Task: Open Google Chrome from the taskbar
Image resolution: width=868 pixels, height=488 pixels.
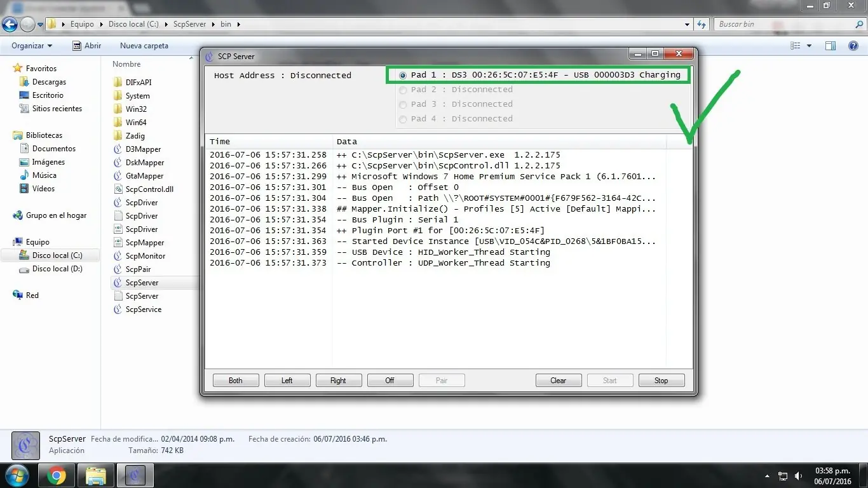Action: [57, 475]
